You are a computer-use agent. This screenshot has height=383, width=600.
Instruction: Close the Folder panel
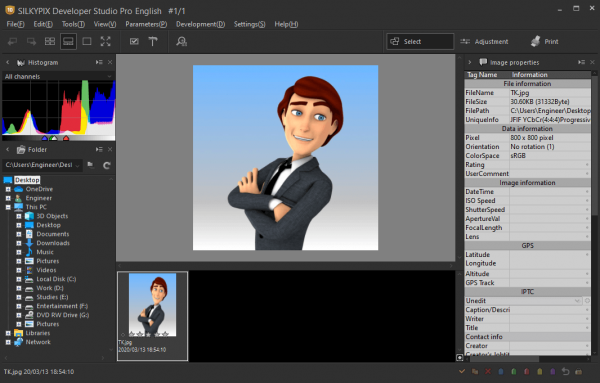tap(110, 149)
